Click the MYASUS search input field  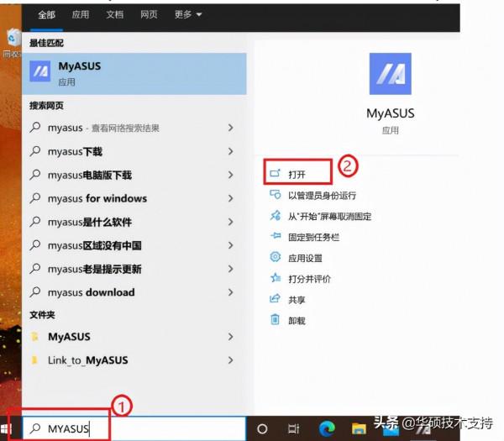tap(134, 428)
